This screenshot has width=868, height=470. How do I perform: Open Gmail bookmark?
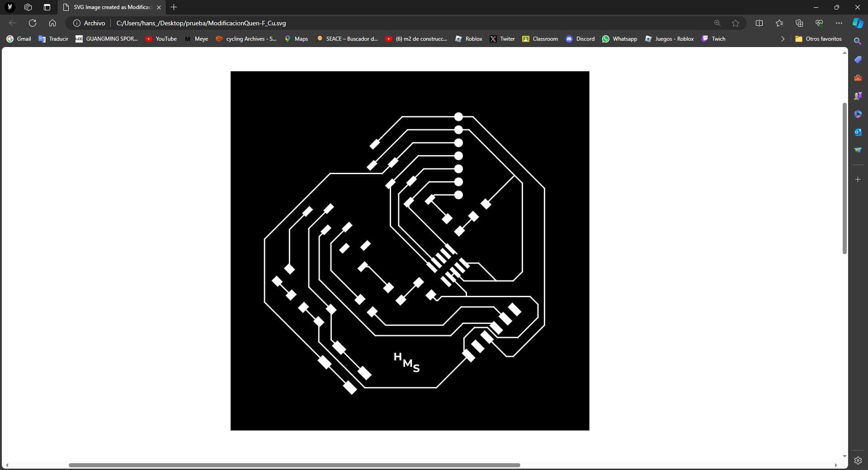[19, 39]
